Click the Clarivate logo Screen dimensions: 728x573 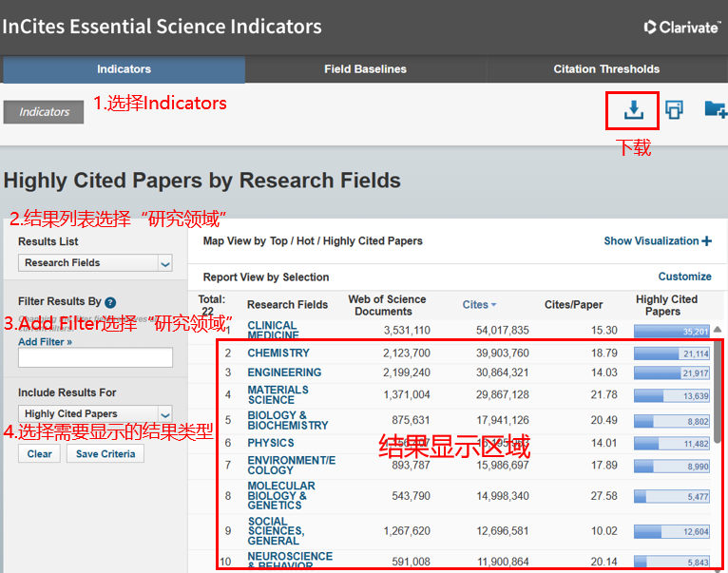tap(682, 28)
